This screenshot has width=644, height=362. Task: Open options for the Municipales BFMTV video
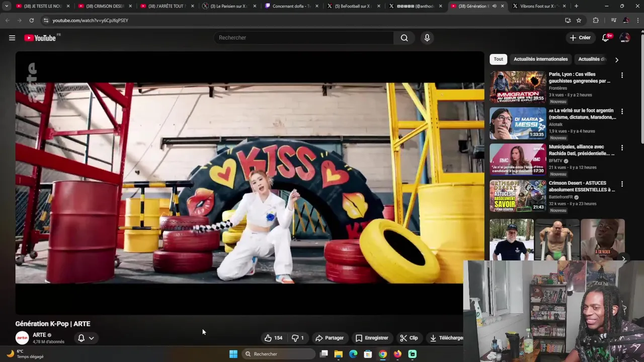[622, 148]
